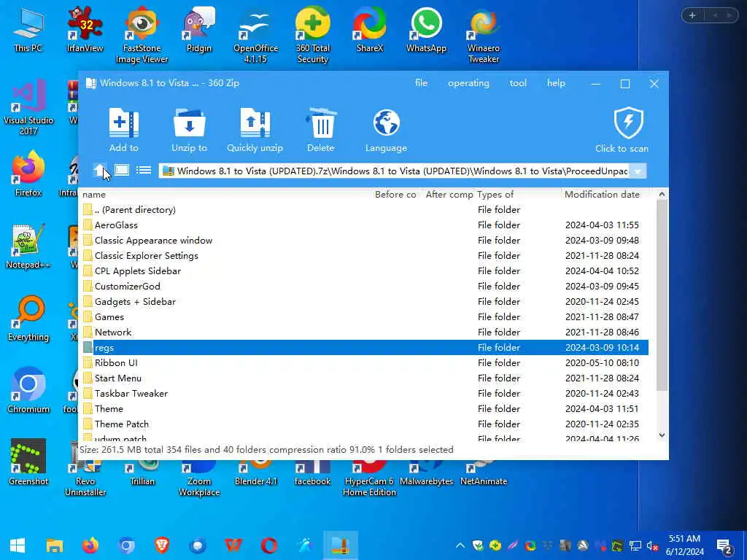
Task: Click the Add to archive icon
Action: 124,123
